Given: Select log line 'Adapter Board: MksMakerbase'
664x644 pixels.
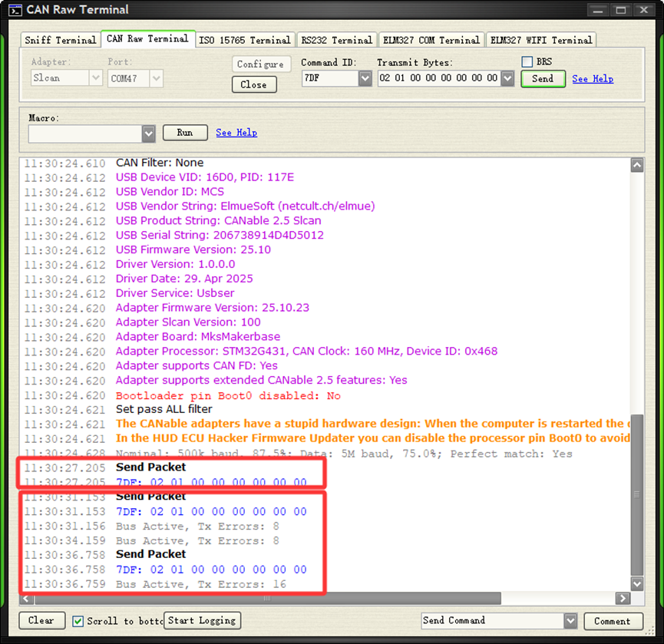Looking at the screenshot, I should coord(198,337).
